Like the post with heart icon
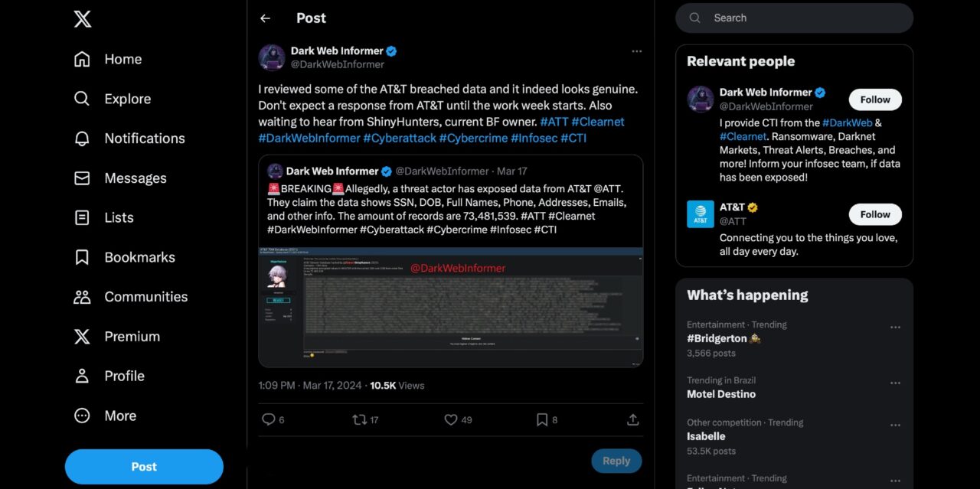The width and height of the screenshot is (980, 489). pos(451,419)
